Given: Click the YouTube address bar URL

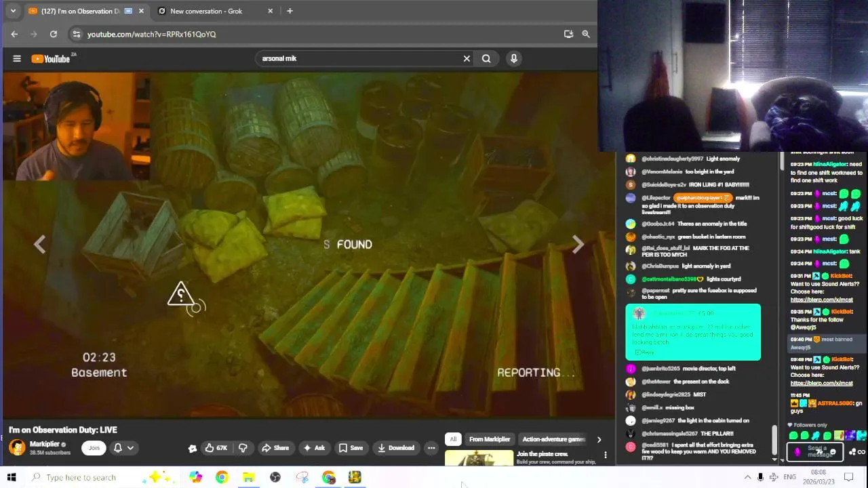Looking at the screenshot, I should [x=151, y=34].
